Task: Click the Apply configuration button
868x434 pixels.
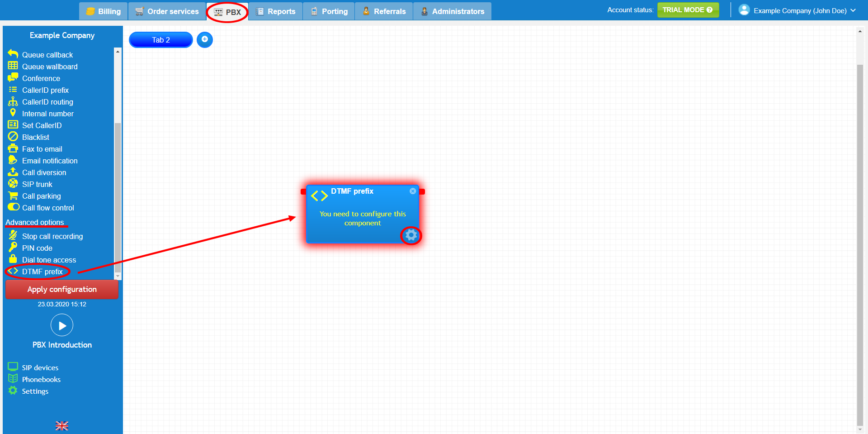Action: tap(62, 290)
